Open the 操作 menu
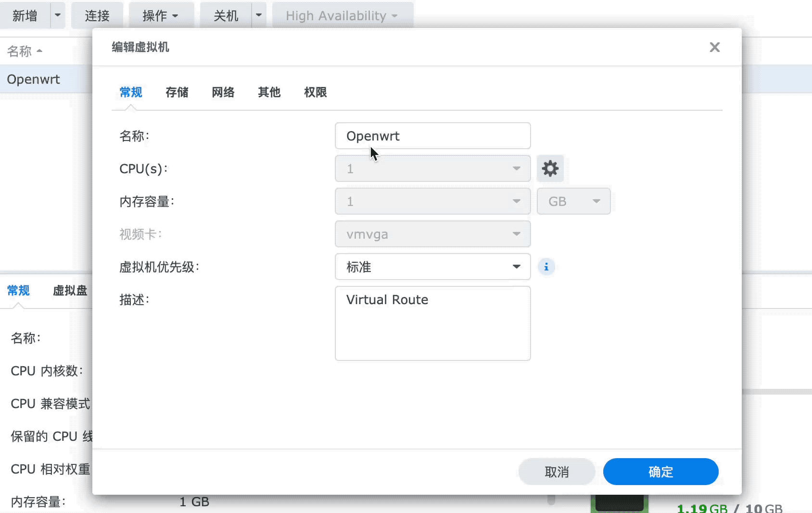The width and height of the screenshot is (812, 513). click(x=161, y=15)
